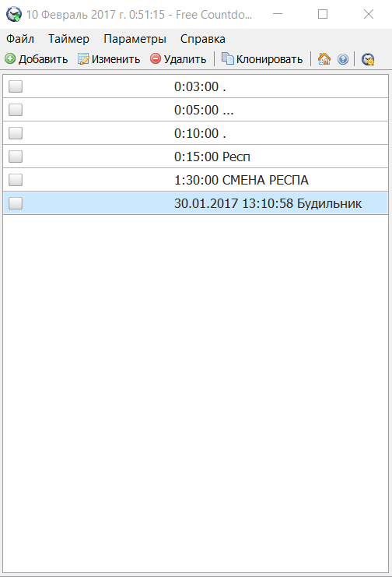This screenshot has height=577, width=392.
Task: Click the red Delete timer icon
Action: tap(156, 59)
